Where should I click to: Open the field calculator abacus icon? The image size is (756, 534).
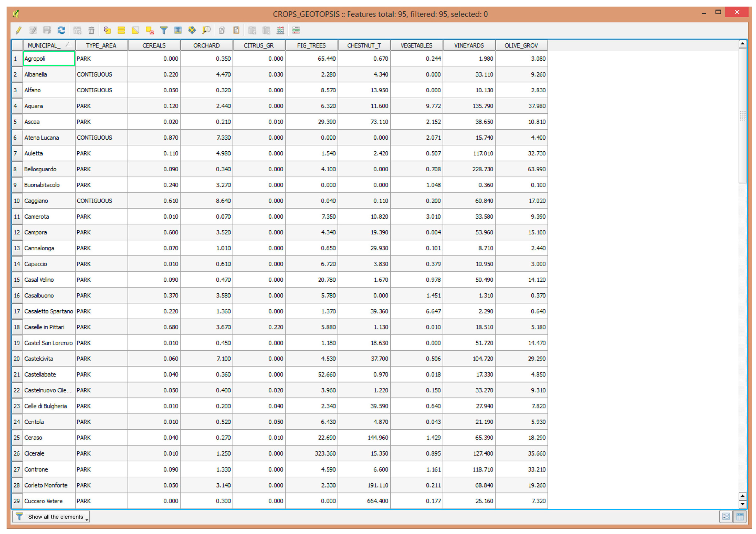click(280, 31)
